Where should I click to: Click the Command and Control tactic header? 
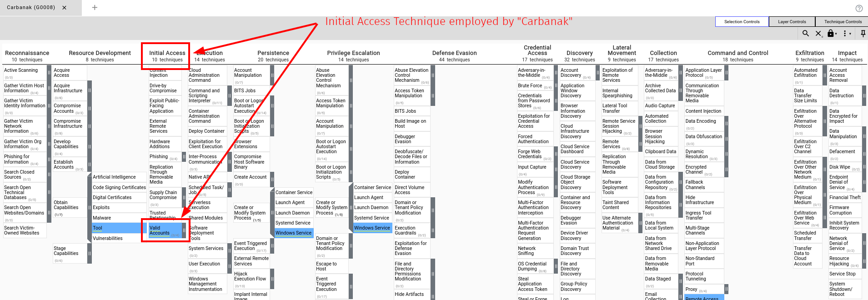click(x=738, y=53)
